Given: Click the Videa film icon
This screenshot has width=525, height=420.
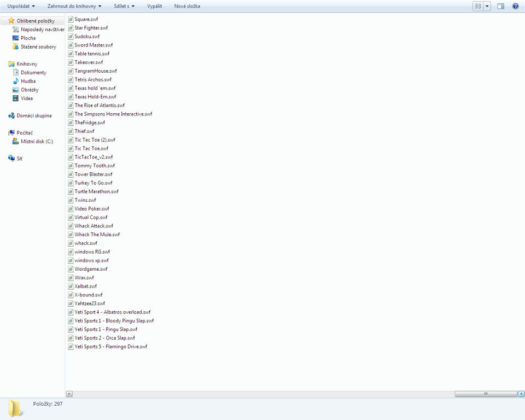Looking at the screenshot, I should pyautogui.click(x=15, y=98).
